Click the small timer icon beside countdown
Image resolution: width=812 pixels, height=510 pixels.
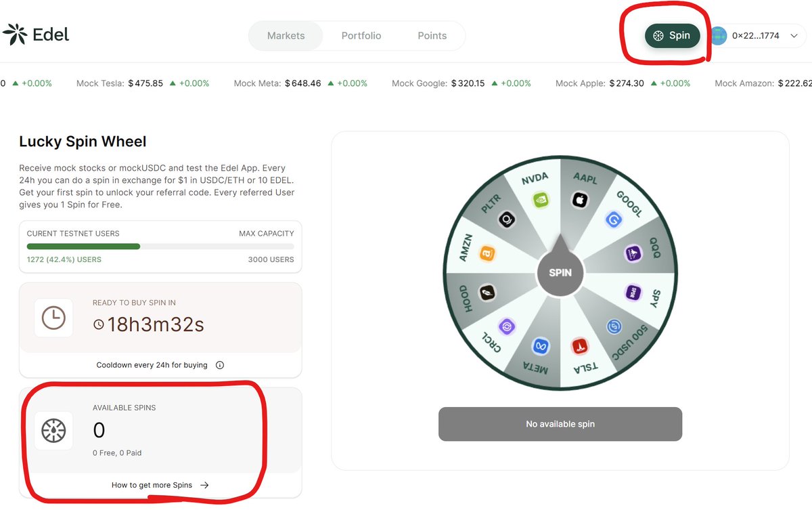(99, 325)
